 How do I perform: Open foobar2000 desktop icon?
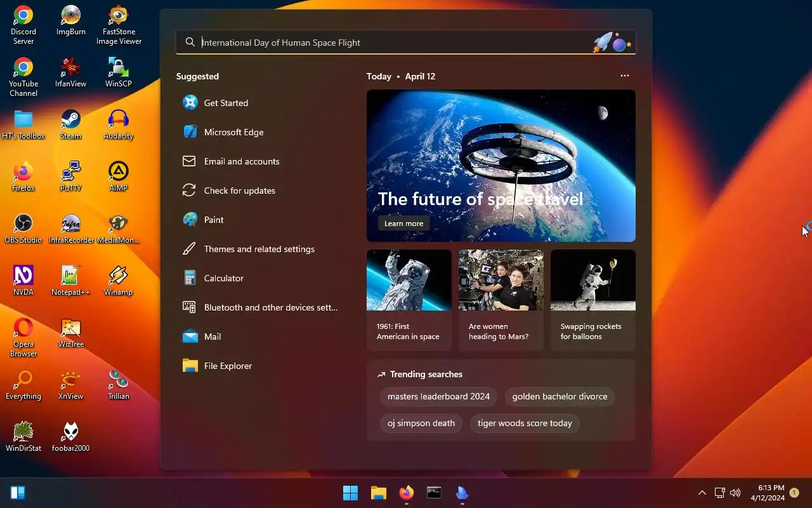click(x=71, y=438)
